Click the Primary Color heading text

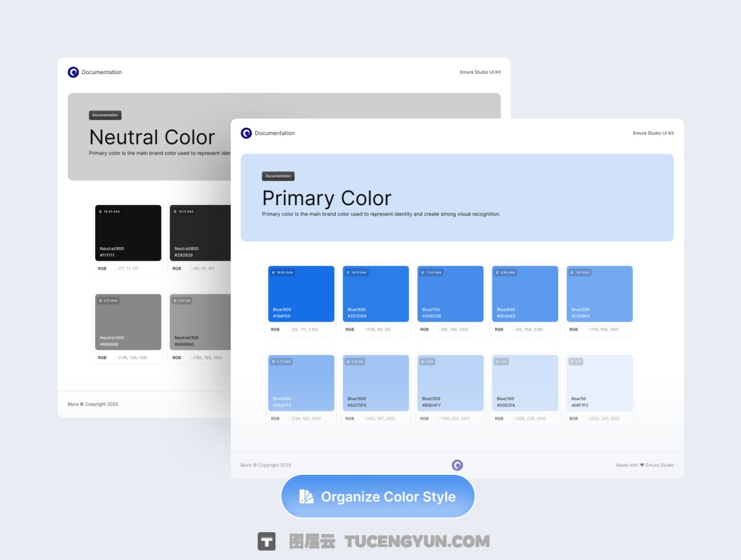(327, 198)
